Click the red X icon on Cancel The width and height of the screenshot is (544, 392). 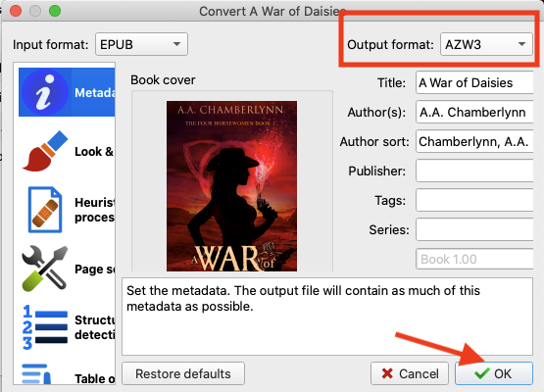pyautogui.click(x=387, y=373)
